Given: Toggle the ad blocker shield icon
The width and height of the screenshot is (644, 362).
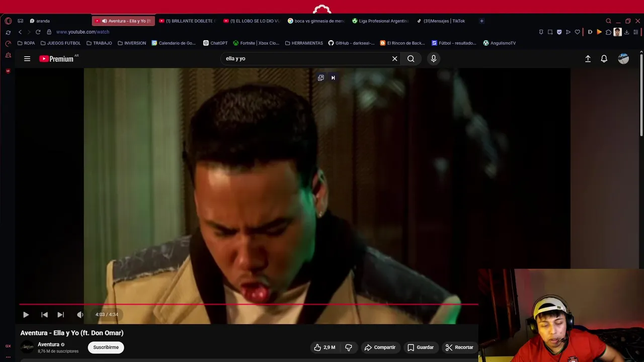Looking at the screenshot, I should 559,32.
